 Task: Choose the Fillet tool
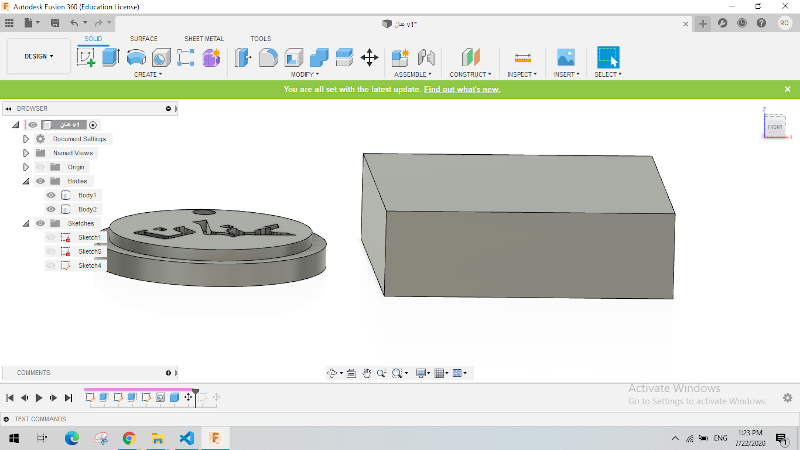[x=268, y=58]
